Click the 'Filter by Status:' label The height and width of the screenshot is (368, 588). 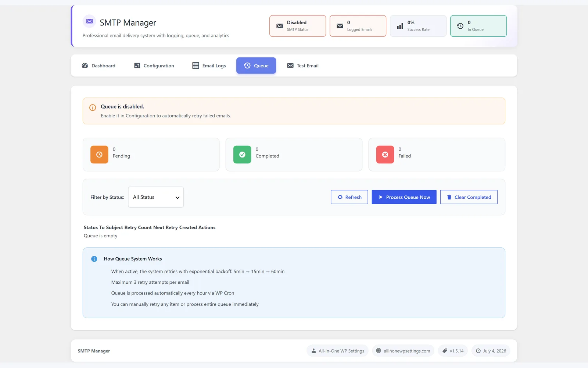107,197
